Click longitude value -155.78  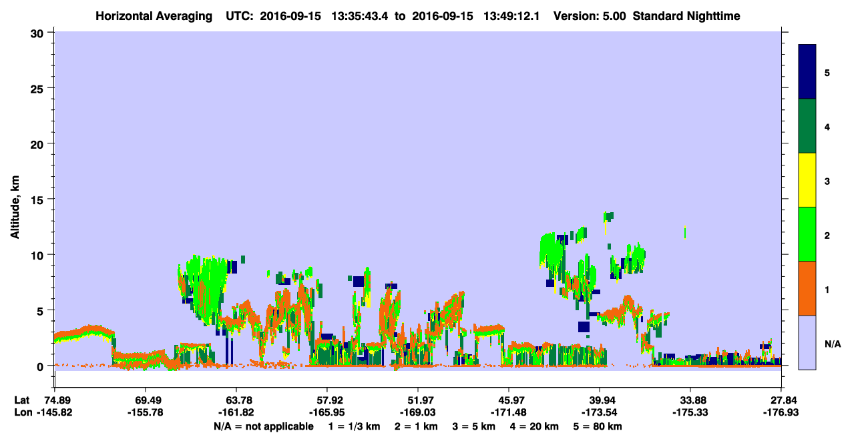[145, 413]
